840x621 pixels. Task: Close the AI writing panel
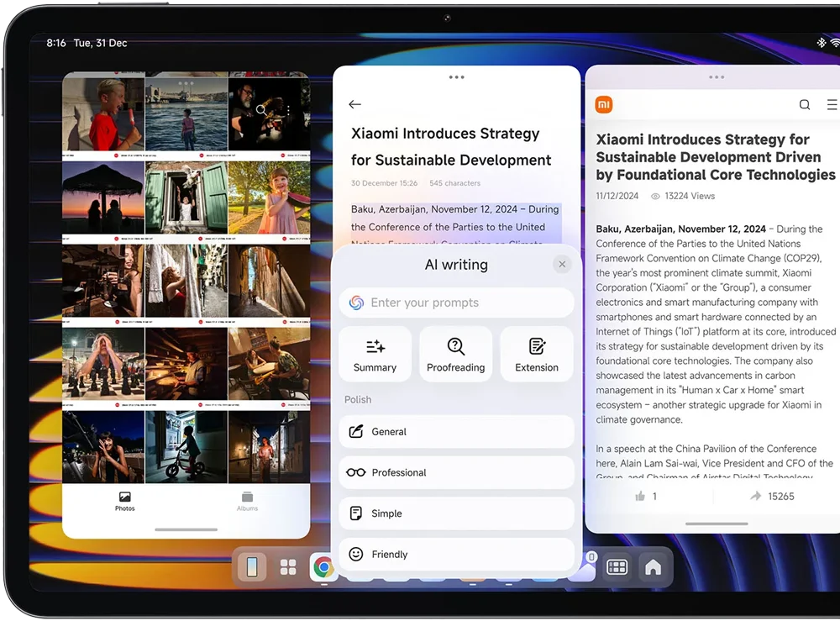[562, 264]
